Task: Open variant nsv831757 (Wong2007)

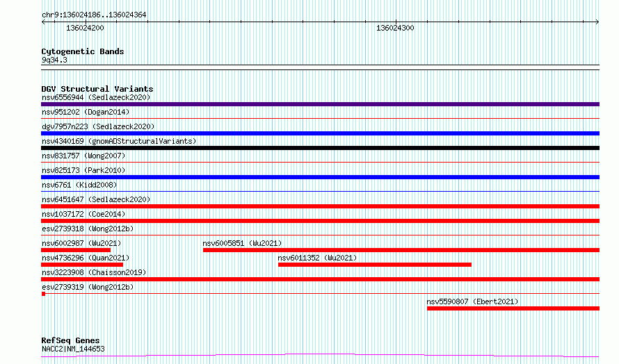Action: [83, 156]
